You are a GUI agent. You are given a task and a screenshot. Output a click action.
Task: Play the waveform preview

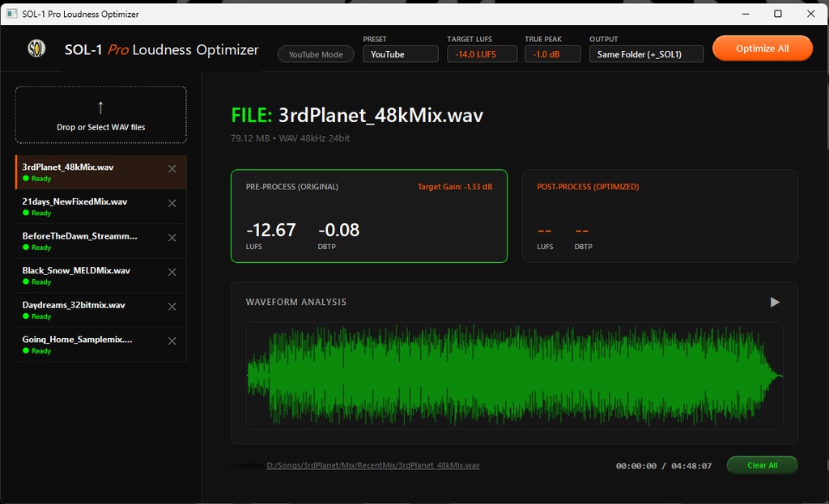point(774,301)
